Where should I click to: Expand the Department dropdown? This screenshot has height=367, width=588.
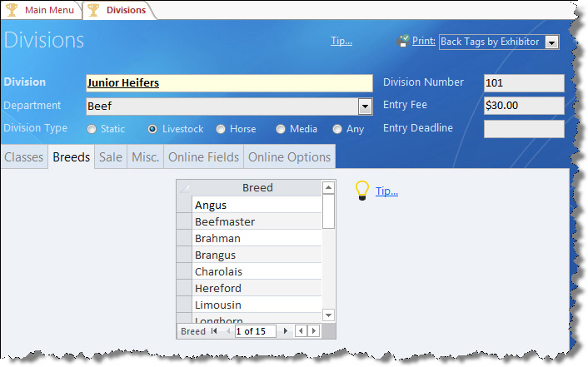(365, 107)
